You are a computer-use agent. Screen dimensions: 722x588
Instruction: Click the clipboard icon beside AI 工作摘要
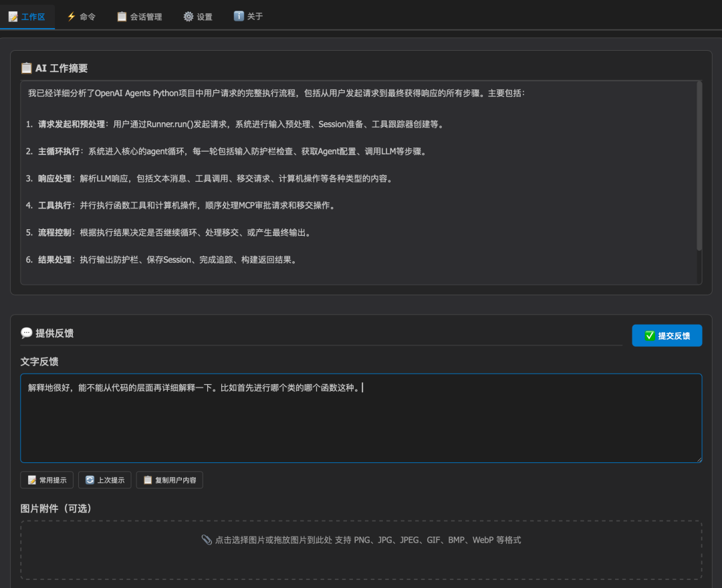26,68
